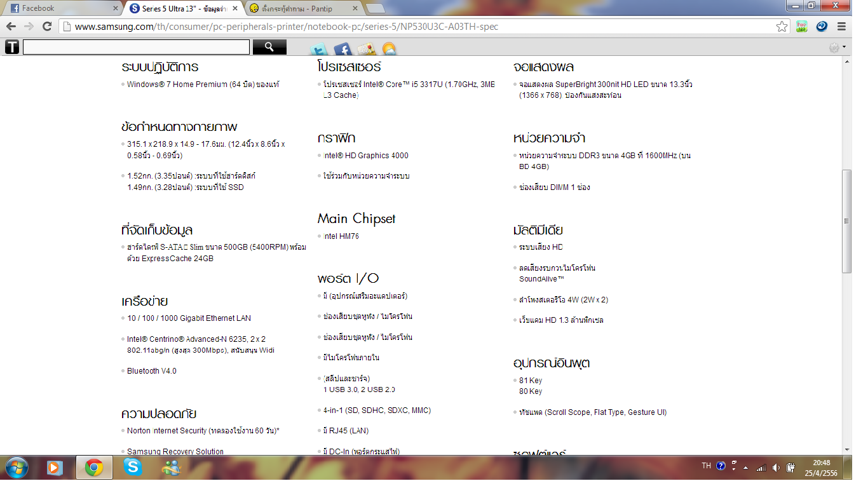This screenshot has width=868, height=488.
Task: Click the '4W (2W x 2)' speaker line
Action: coord(564,300)
